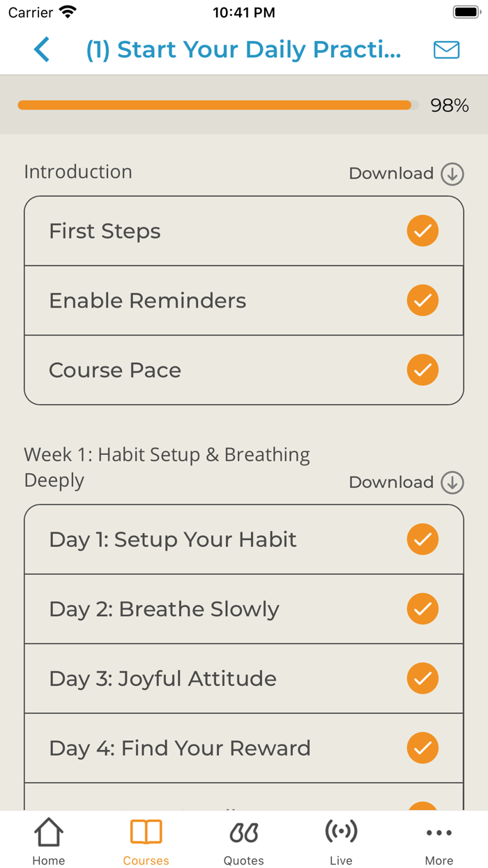Image resolution: width=488 pixels, height=868 pixels.
Task: Select the Home tab icon
Action: [x=48, y=832]
